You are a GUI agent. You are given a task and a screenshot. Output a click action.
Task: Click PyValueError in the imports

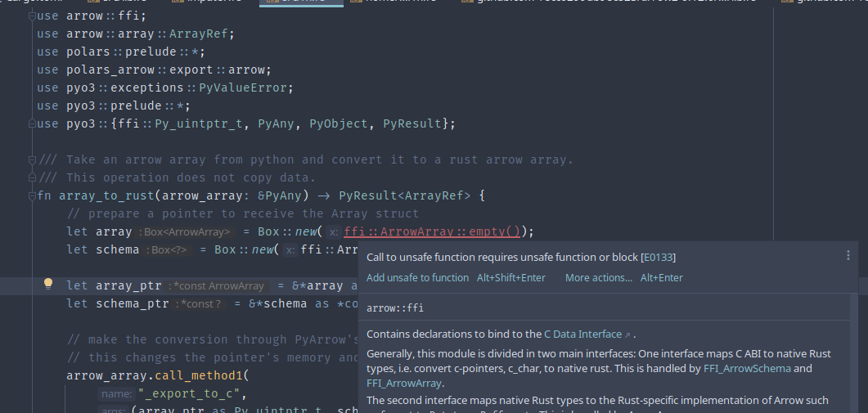[243, 88]
